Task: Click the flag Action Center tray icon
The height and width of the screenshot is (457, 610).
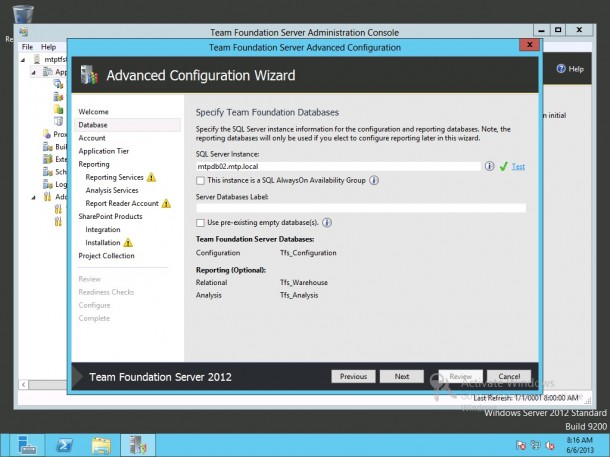Action: coord(521,445)
